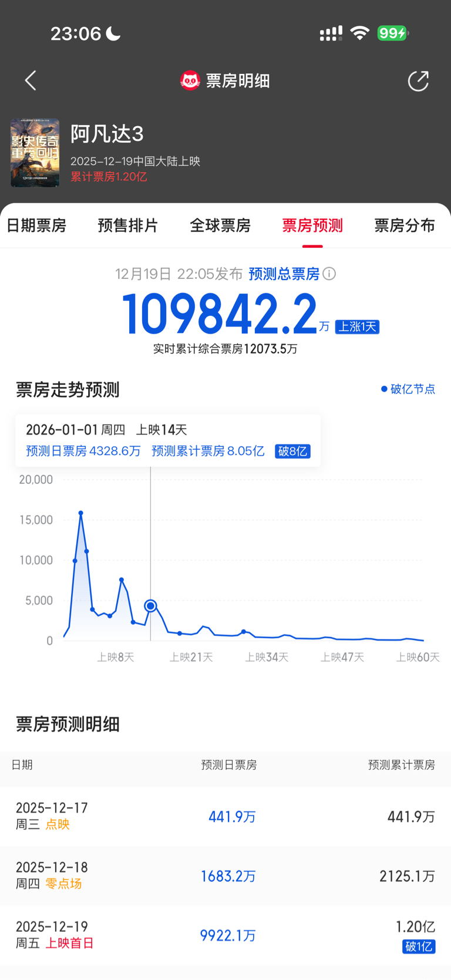Open the 阿凡达3 movie poster
451x980 pixels.
(x=35, y=153)
